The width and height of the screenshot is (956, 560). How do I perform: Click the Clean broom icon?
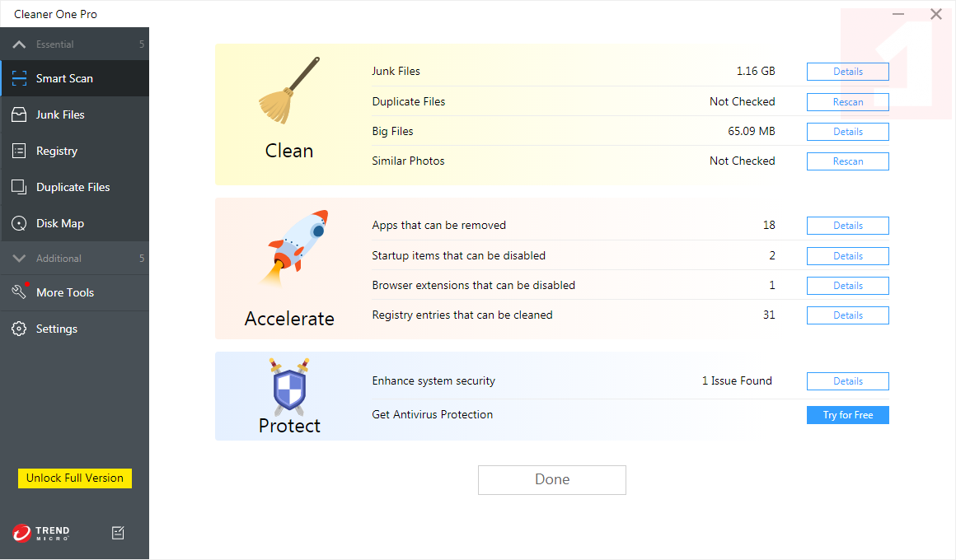coord(289,91)
